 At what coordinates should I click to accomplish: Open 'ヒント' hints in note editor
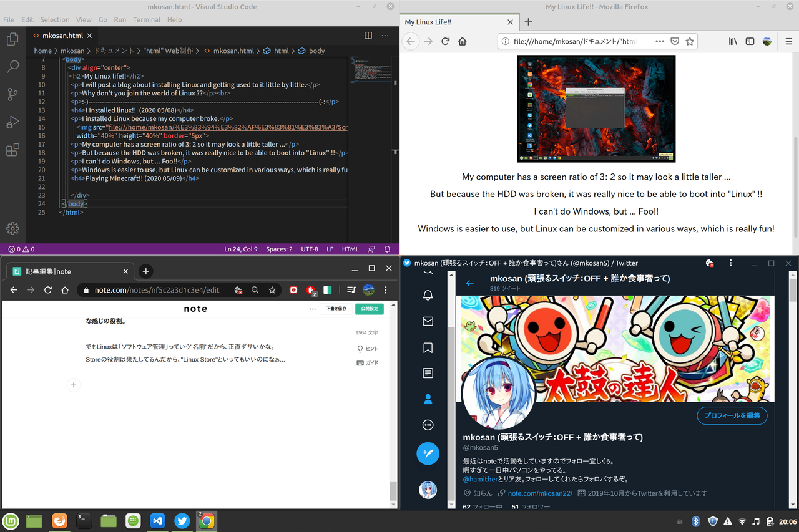click(x=367, y=349)
